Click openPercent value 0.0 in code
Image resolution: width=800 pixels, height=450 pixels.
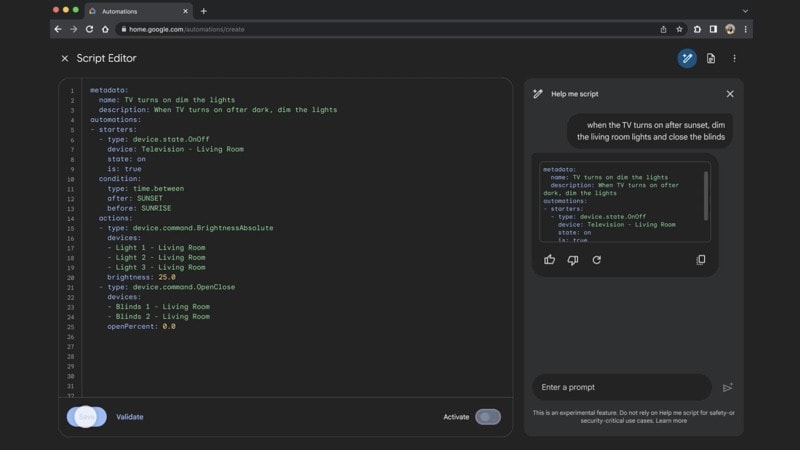click(x=169, y=327)
